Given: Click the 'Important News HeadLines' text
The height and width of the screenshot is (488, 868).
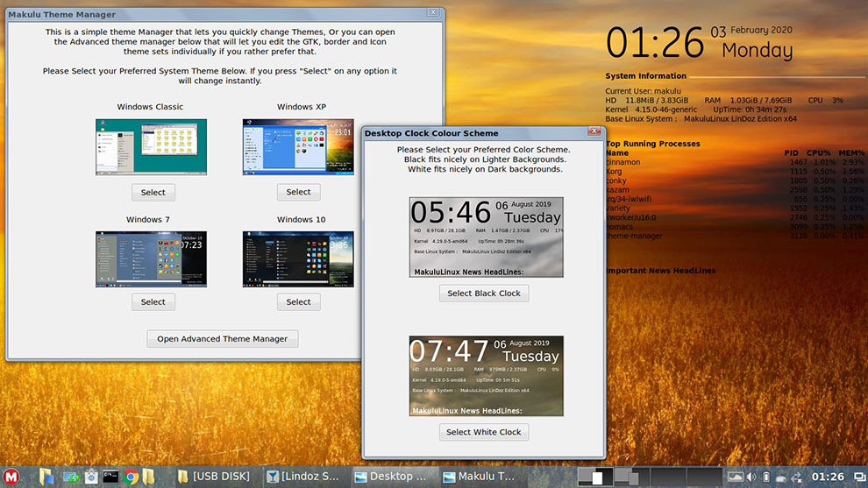Looking at the screenshot, I should 660,271.
